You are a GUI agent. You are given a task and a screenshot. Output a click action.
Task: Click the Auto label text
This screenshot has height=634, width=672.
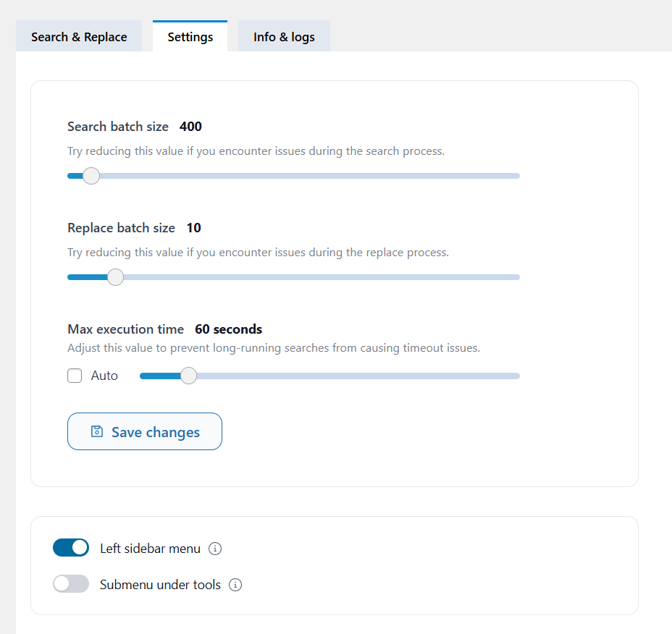coord(104,375)
